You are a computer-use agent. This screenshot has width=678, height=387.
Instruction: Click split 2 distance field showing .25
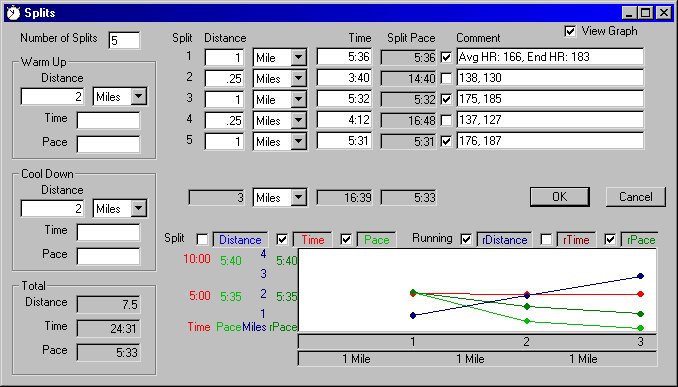(x=224, y=78)
